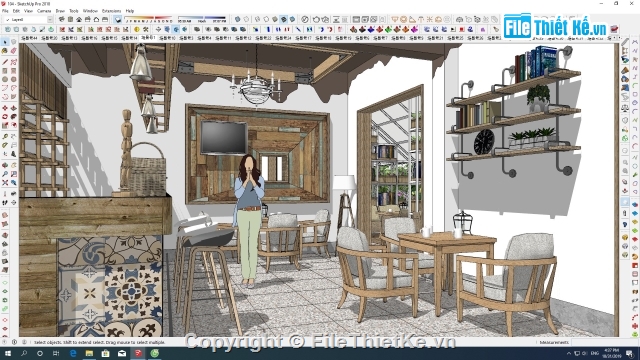Pick the Rotated Rectangle tool
The width and height of the screenshot is (640, 360).
pyautogui.click(x=13, y=71)
